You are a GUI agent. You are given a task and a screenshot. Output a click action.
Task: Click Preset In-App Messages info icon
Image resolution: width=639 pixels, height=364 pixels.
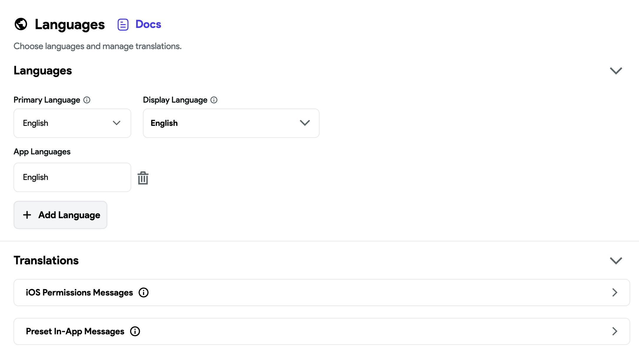click(x=135, y=331)
